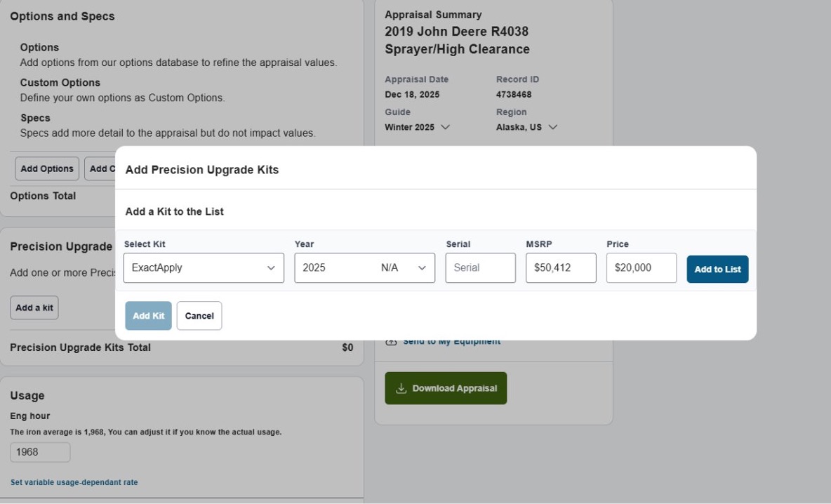
Task: Click the Download Appraisal button
Action: [x=446, y=387]
